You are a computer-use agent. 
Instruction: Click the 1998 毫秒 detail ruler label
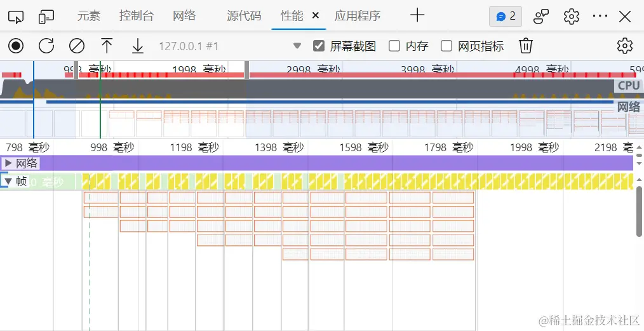(534, 147)
